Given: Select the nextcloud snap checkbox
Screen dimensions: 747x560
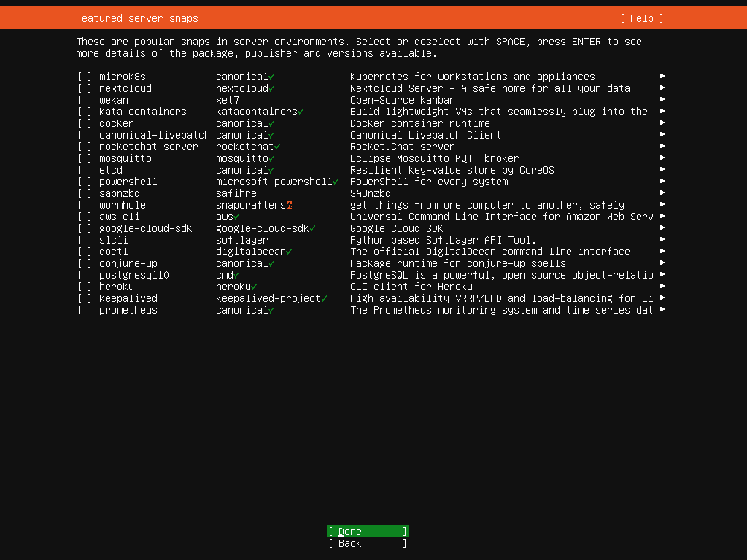Looking at the screenshot, I should [85, 88].
